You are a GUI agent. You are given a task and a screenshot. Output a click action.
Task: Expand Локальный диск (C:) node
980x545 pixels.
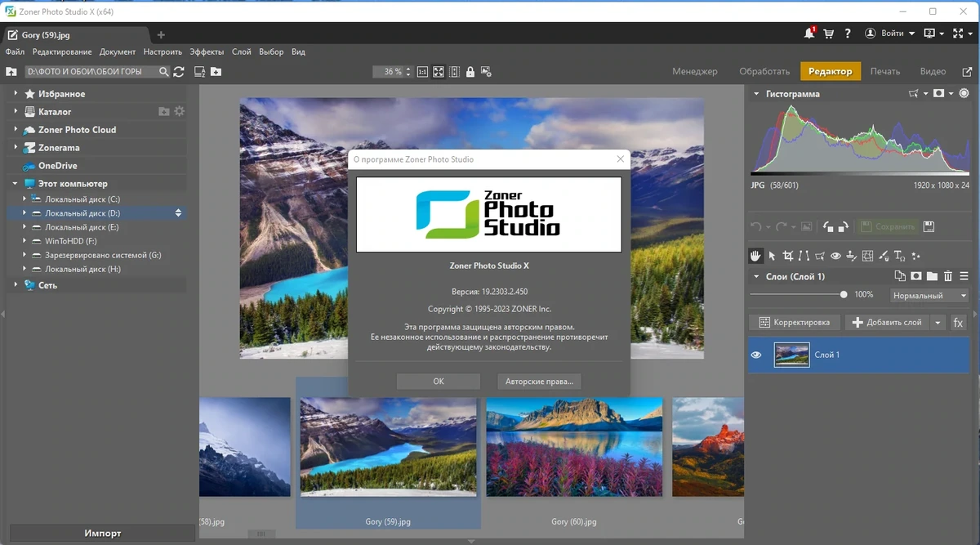(24, 199)
